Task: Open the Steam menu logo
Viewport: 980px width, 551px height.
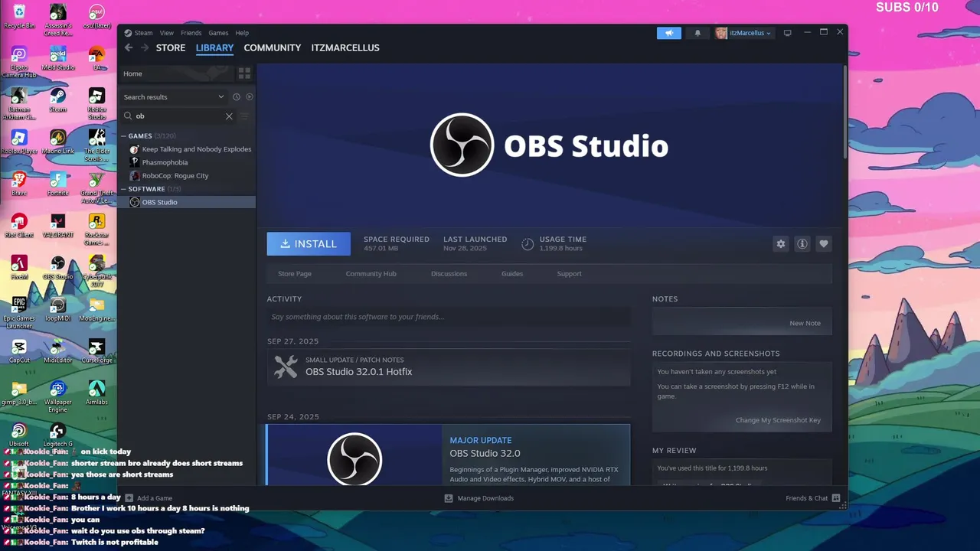Action: pyautogui.click(x=128, y=33)
